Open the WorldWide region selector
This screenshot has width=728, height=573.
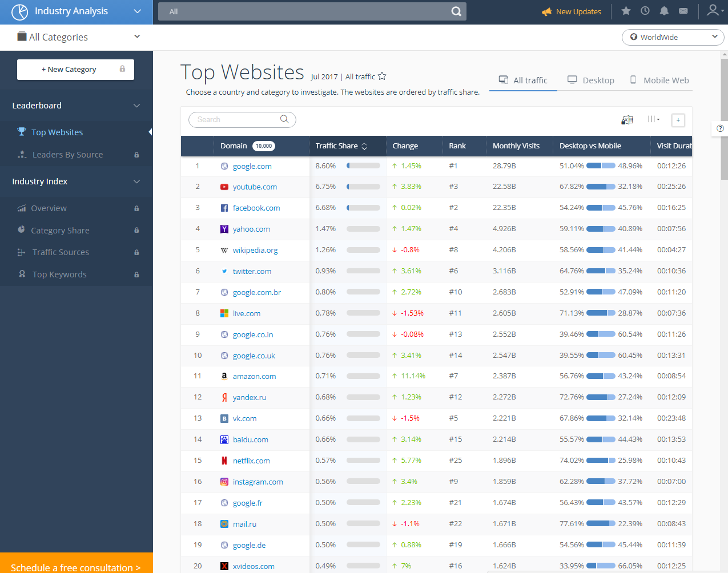coord(673,37)
